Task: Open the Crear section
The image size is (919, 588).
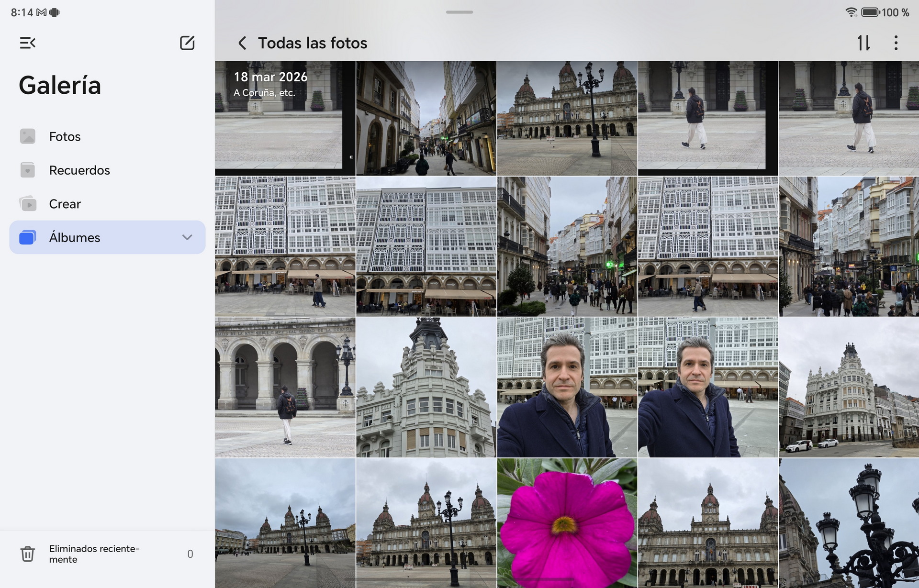Action: tap(65, 203)
